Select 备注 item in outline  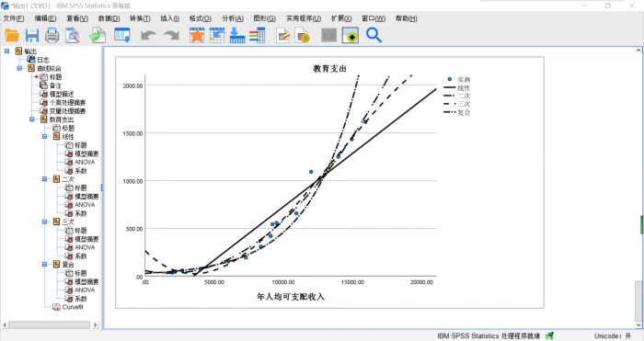pyautogui.click(x=55, y=85)
